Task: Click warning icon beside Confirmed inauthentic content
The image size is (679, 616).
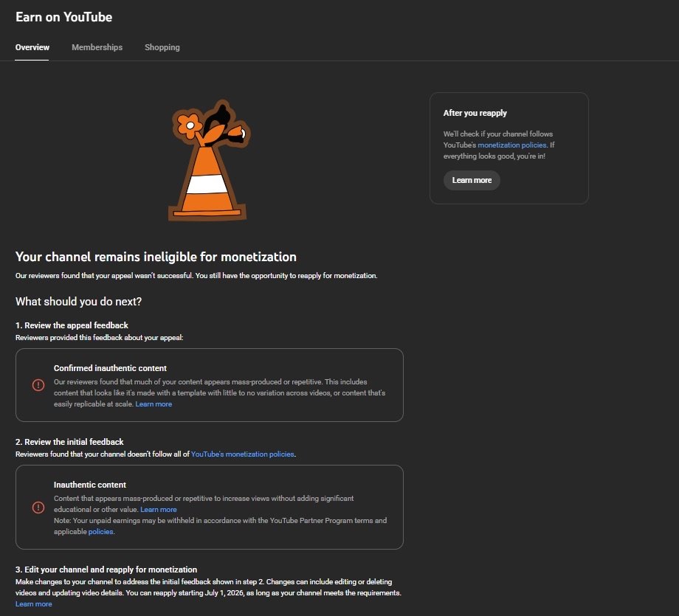Action: coord(38,385)
